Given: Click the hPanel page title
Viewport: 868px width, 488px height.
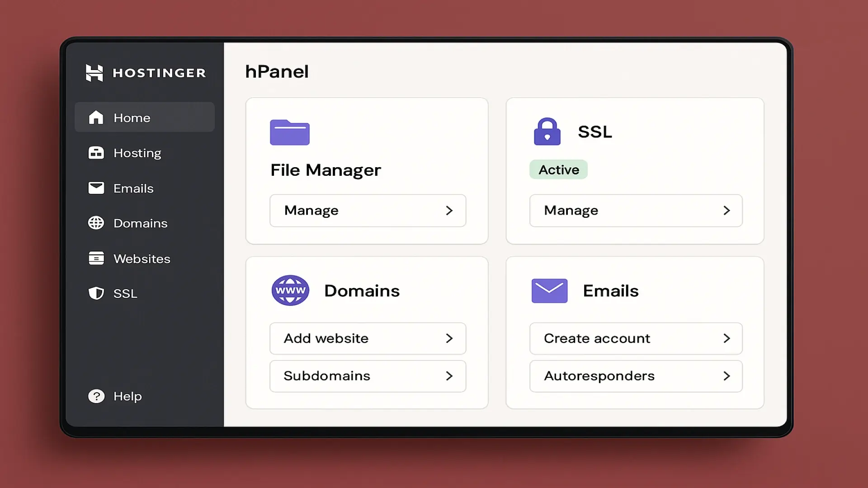Looking at the screenshot, I should pyautogui.click(x=277, y=71).
